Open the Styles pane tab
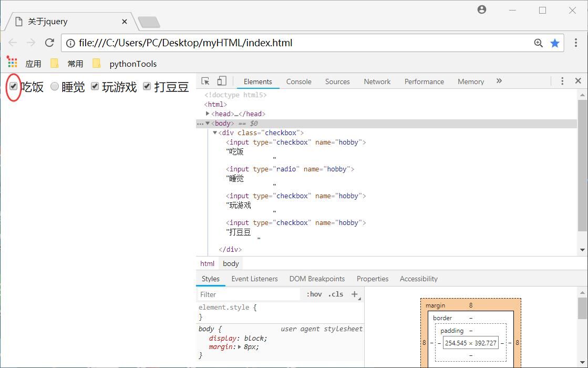588x368 pixels. click(x=211, y=279)
